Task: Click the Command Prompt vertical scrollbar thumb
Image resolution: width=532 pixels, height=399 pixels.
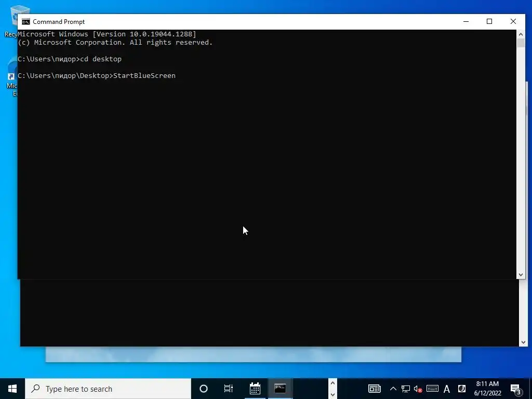Action: coord(521,43)
